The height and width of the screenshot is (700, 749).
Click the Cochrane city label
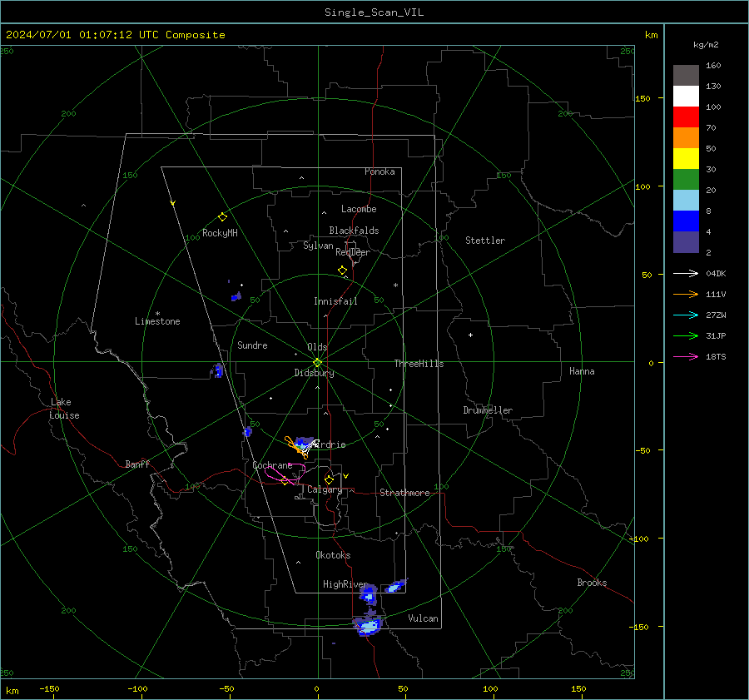pyautogui.click(x=272, y=465)
